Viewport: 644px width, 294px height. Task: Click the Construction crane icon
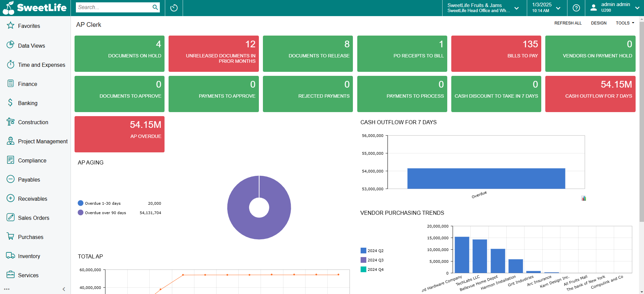(x=11, y=122)
